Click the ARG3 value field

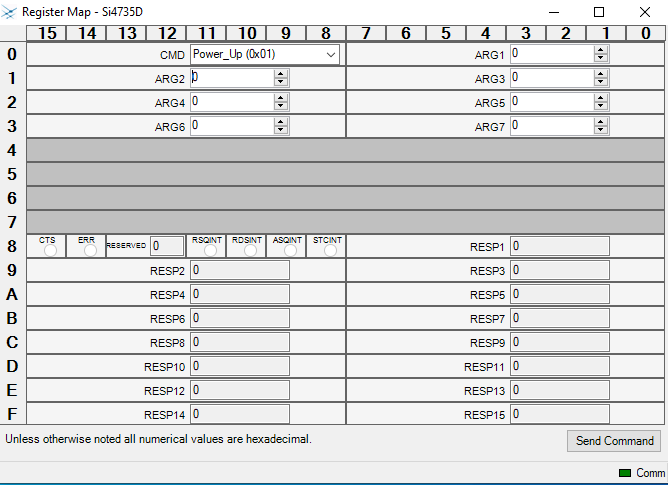pyautogui.click(x=552, y=78)
